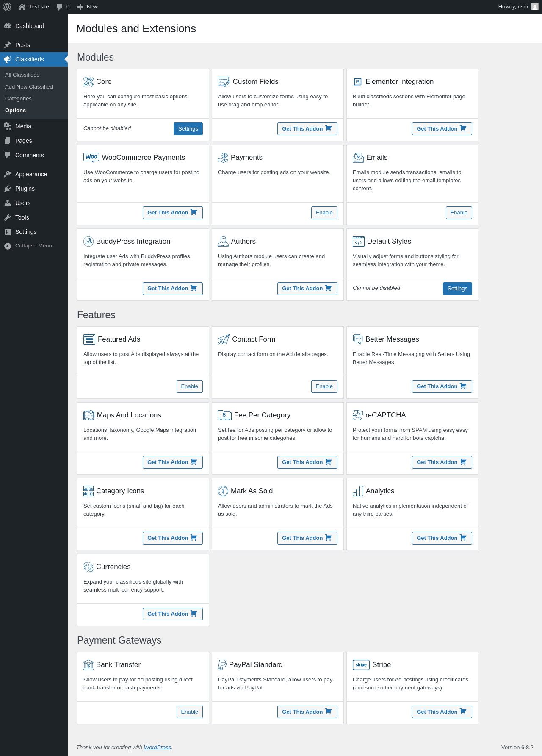This screenshot has height=756, width=542.
Task: Click the Fee Per Category icon
Action: (225, 415)
